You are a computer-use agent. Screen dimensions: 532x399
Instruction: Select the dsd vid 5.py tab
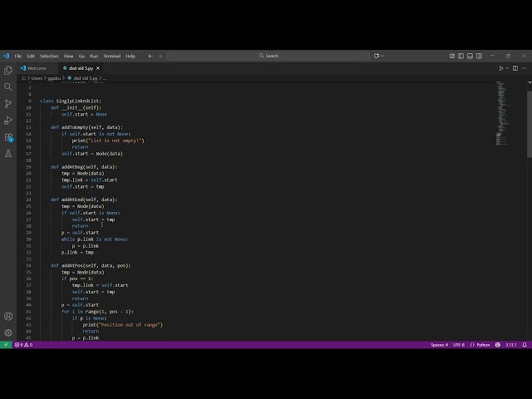pyautogui.click(x=81, y=68)
